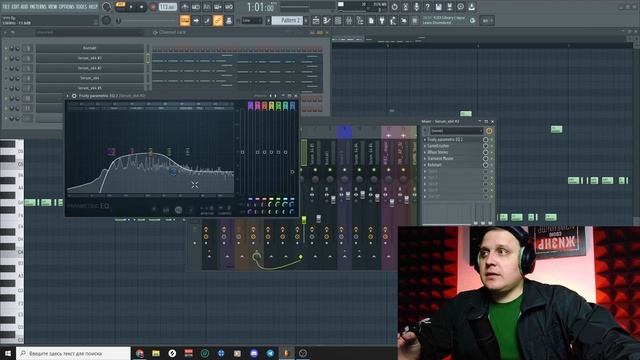
Task: Select the orange highlighted draw-mode tool icon
Action: click(x=185, y=20)
